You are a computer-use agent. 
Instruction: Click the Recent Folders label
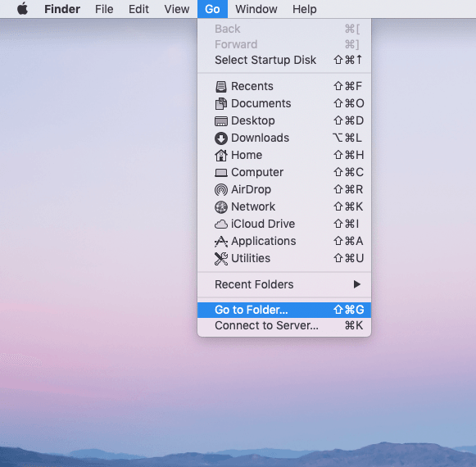[x=254, y=284]
